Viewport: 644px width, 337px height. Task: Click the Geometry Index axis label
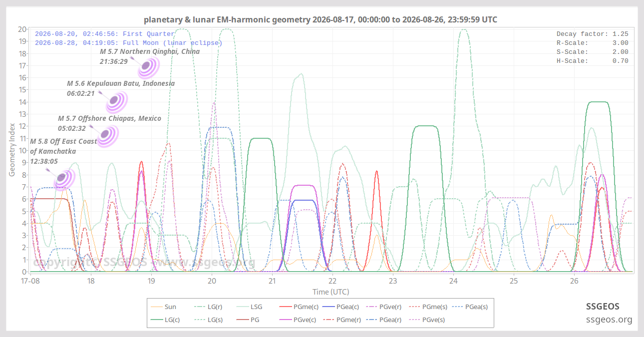pyautogui.click(x=12, y=150)
